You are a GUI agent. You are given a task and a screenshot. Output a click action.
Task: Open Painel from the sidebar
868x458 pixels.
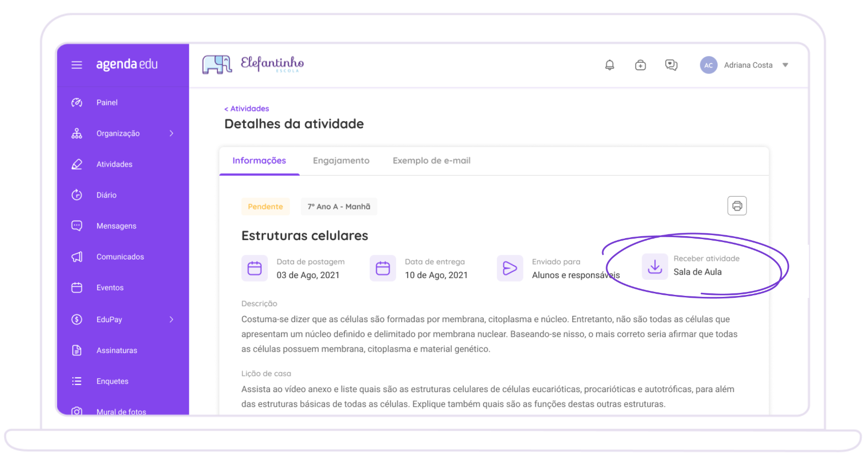(x=107, y=102)
